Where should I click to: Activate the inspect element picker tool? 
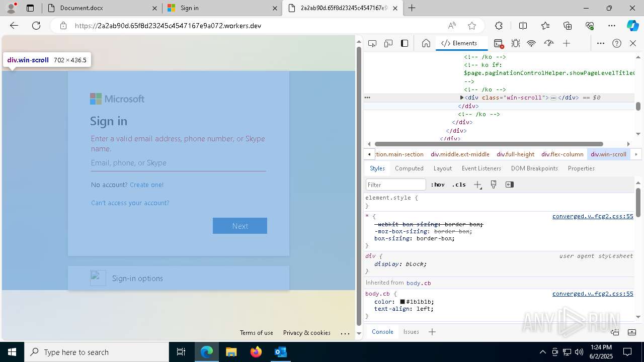point(372,43)
